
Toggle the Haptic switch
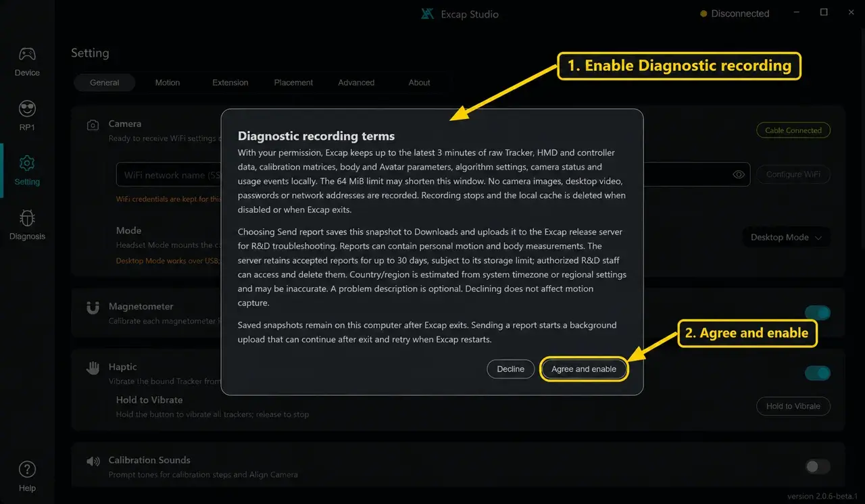coord(817,373)
